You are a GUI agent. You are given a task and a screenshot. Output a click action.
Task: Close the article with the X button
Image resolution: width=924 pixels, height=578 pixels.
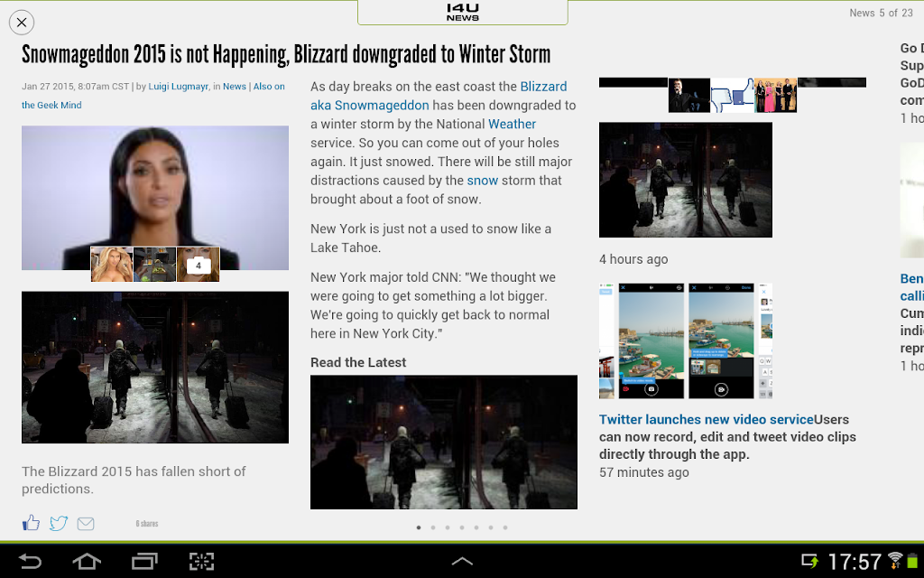tap(22, 23)
